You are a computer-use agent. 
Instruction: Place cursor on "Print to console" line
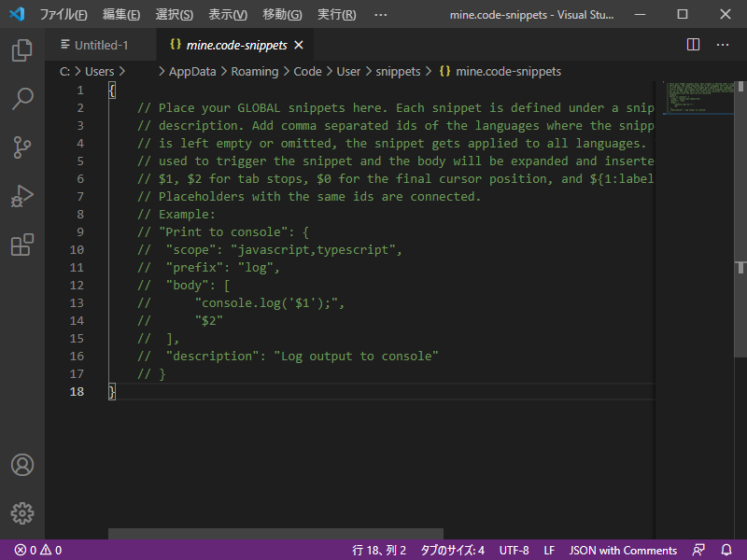coord(223,231)
